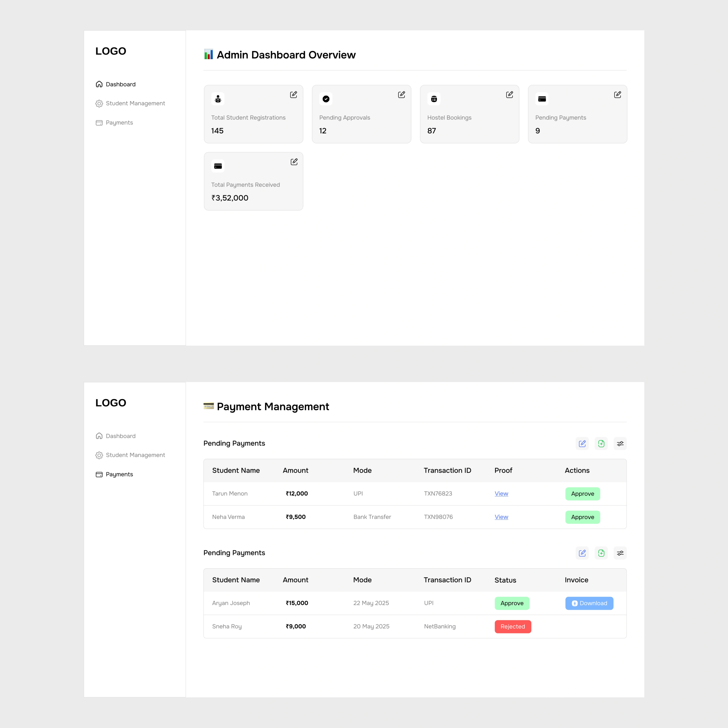The width and height of the screenshot is (728, 728).
Task: Click add-file icon above second payments table
Action: [601, 553]
